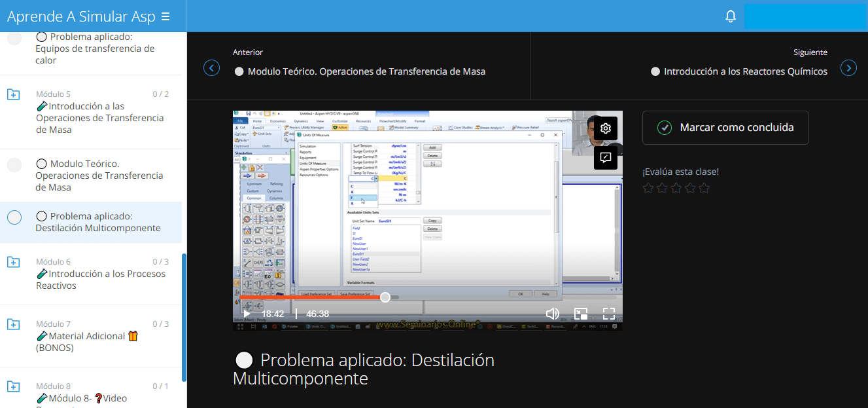
Task: Open Introducción a los Reactores Químicos link
Action: point(745,71)
